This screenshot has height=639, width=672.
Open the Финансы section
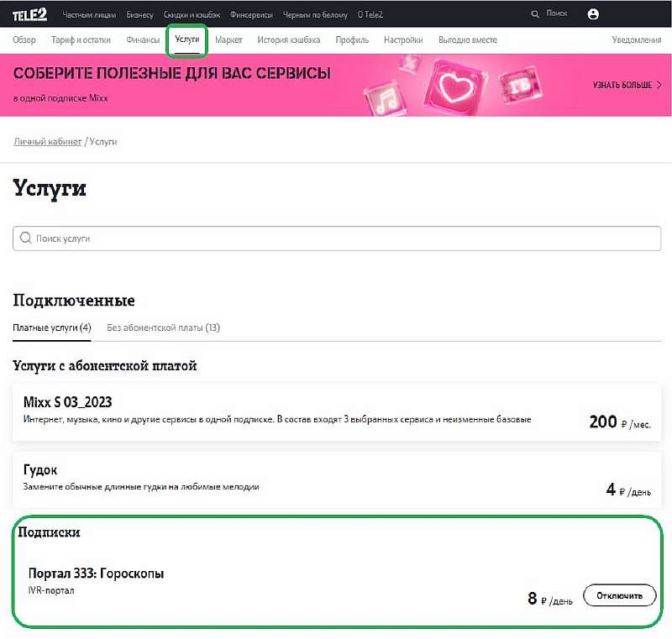(x=143, y=40)
